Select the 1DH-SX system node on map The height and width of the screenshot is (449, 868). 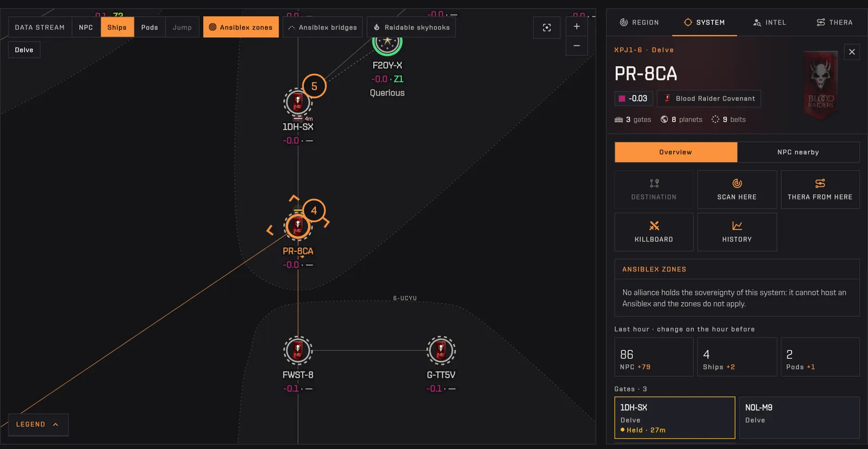click(x=298, y=102)
